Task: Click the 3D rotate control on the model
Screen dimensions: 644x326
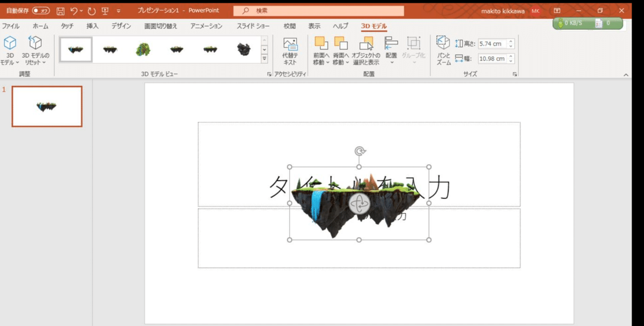Action: point(359,204)
